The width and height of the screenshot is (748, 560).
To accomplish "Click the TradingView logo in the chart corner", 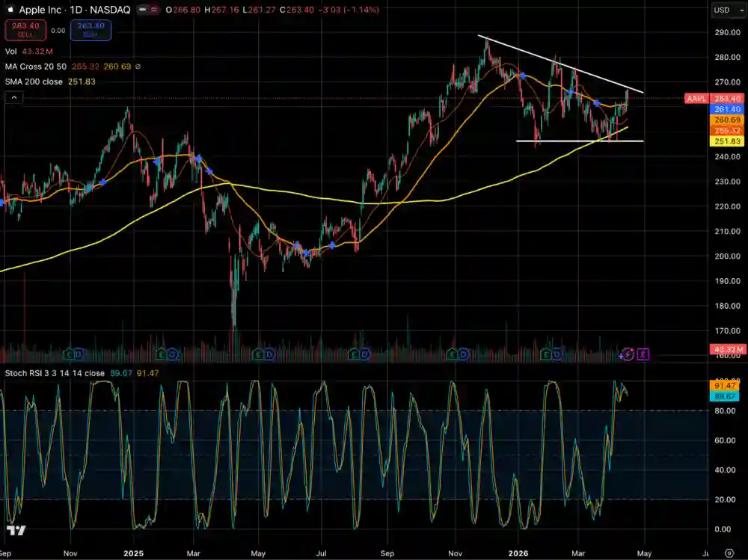I will click(16, 530).
